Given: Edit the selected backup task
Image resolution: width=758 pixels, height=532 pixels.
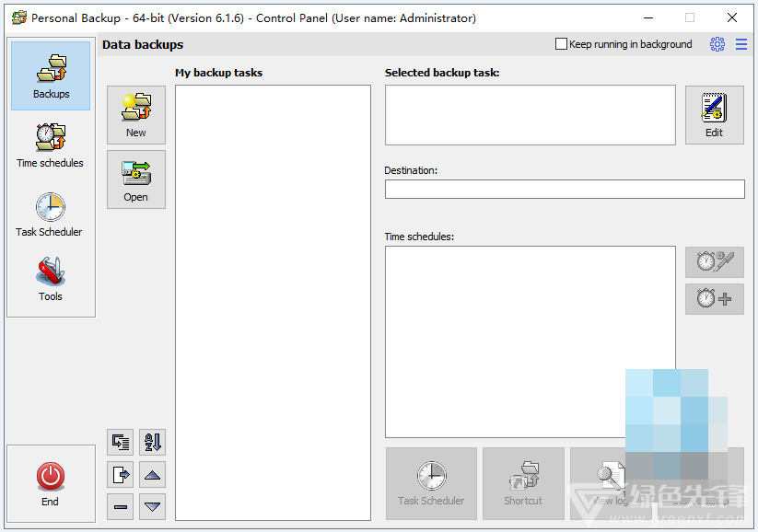Looking at the screenshot, I should tap(714, 115).
